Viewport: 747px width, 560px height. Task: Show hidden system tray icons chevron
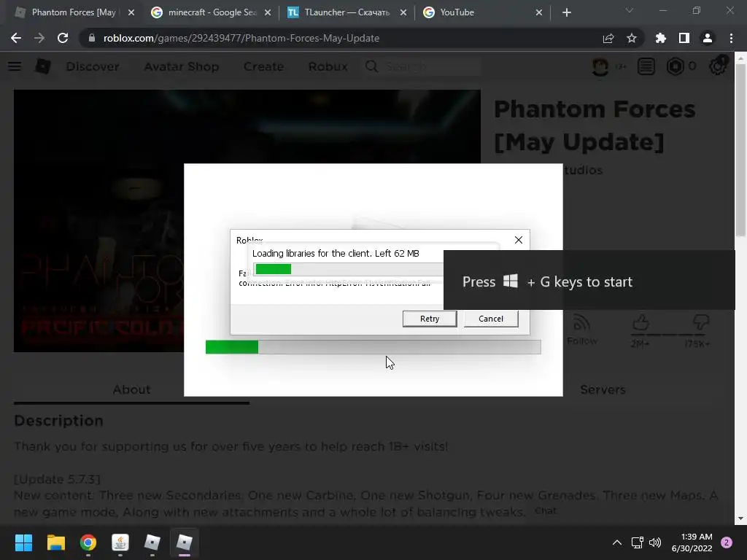coord(617,542)
